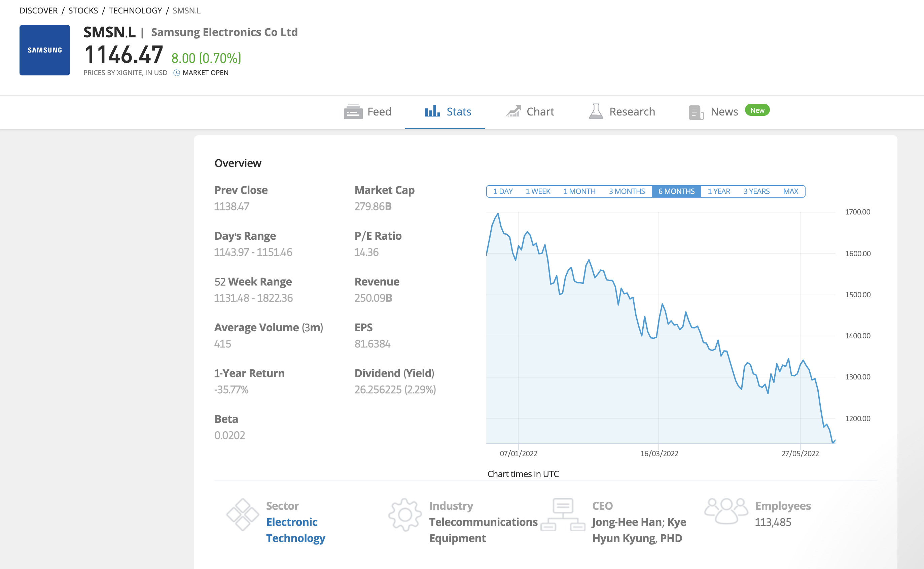
Task: Click the green New badge
Action: point(757,110)
